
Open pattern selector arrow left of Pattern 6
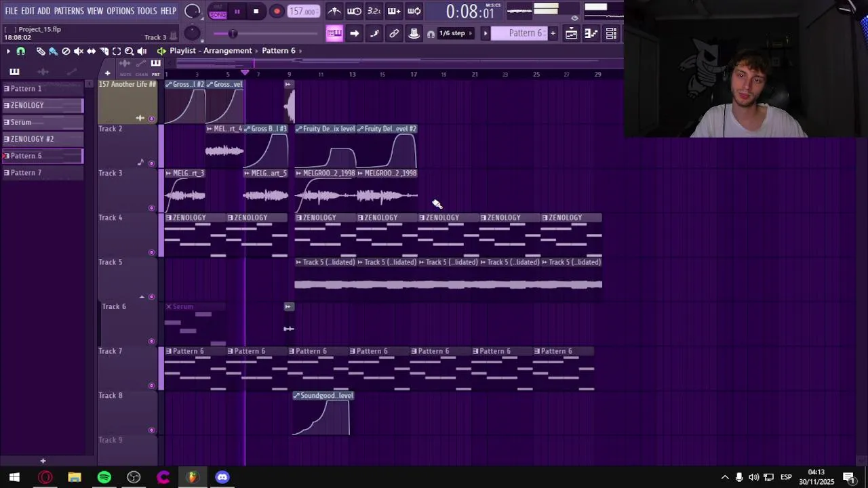(x=485, y=33)
